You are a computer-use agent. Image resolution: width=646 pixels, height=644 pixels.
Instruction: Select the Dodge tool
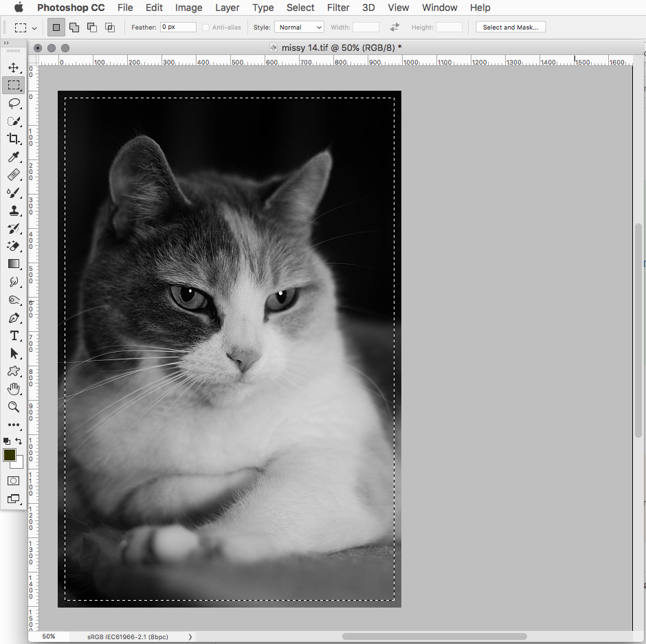tap(14, 300)
